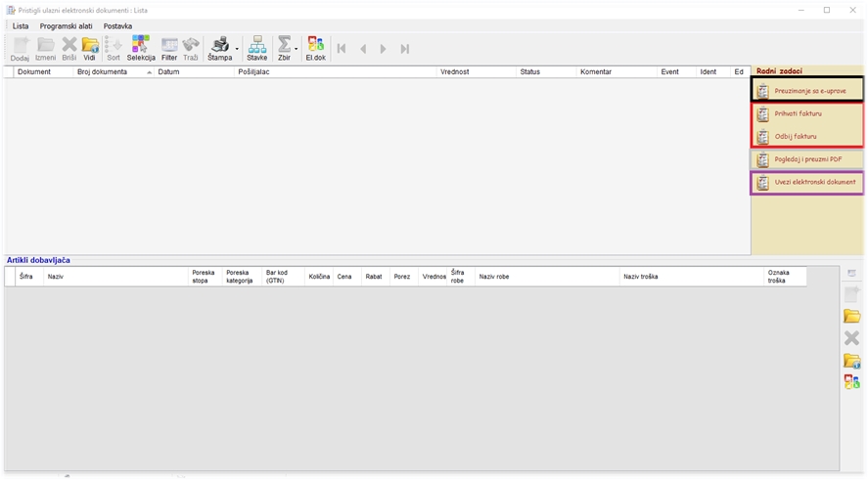Click the Štampa printer icon

(x=219, y=46)
